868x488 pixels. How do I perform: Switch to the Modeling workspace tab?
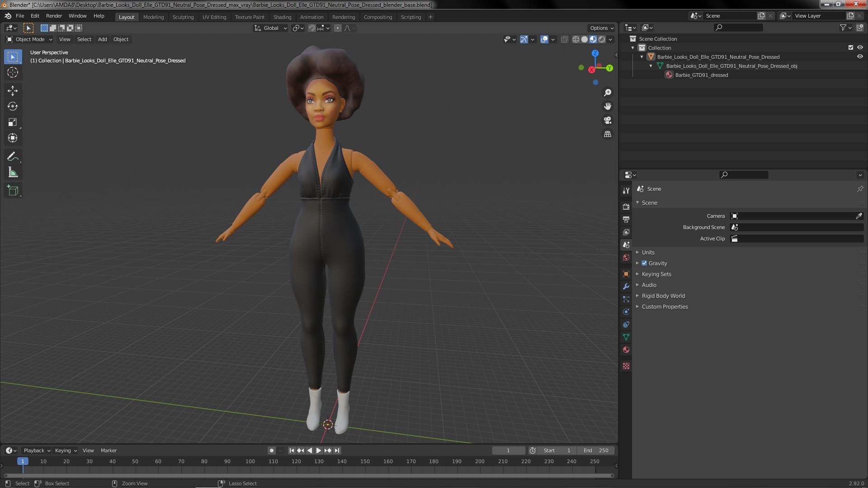point(153,17)
